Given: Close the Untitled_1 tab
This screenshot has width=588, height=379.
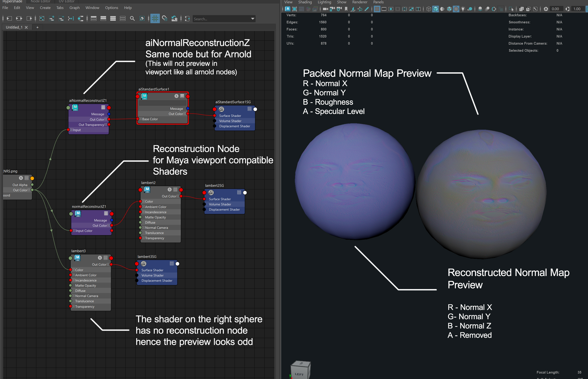Looking at the screenshot, I should [26, 27].
